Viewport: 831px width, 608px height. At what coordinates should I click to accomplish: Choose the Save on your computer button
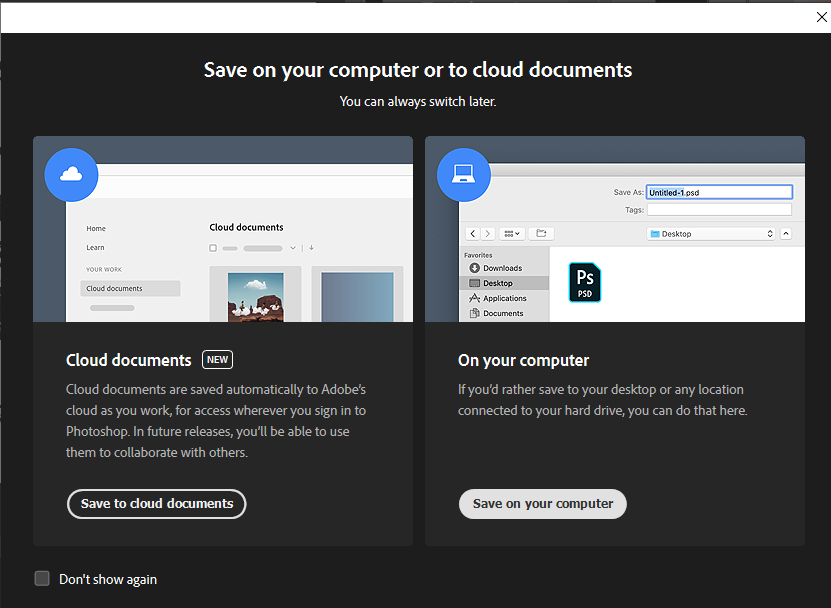click(543, 504)
